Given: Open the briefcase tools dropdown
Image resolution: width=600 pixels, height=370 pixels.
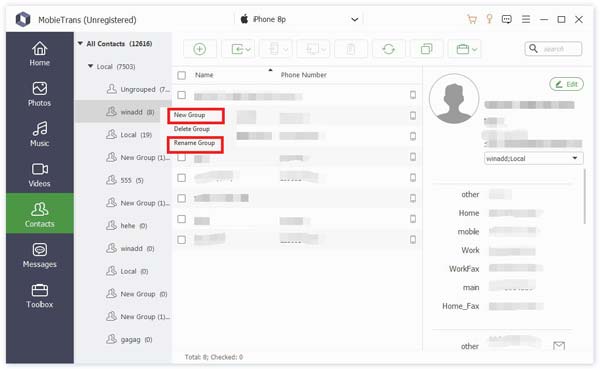Looking at the screenshot, I should coord(466,49).
